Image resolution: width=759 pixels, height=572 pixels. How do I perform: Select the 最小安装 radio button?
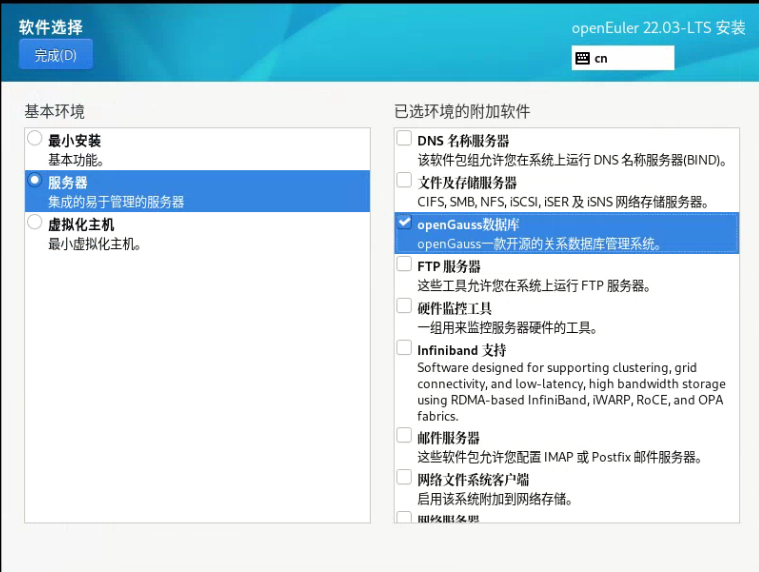click(x=34, y=138)
